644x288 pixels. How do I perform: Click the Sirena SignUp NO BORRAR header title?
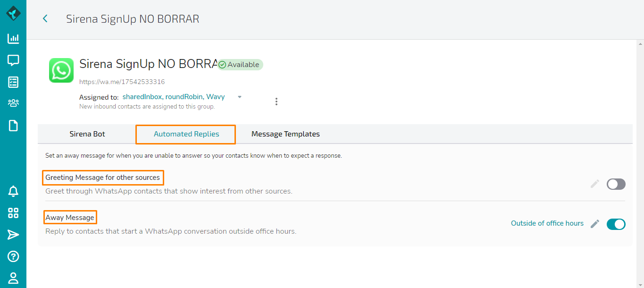[x=133, y=19]
